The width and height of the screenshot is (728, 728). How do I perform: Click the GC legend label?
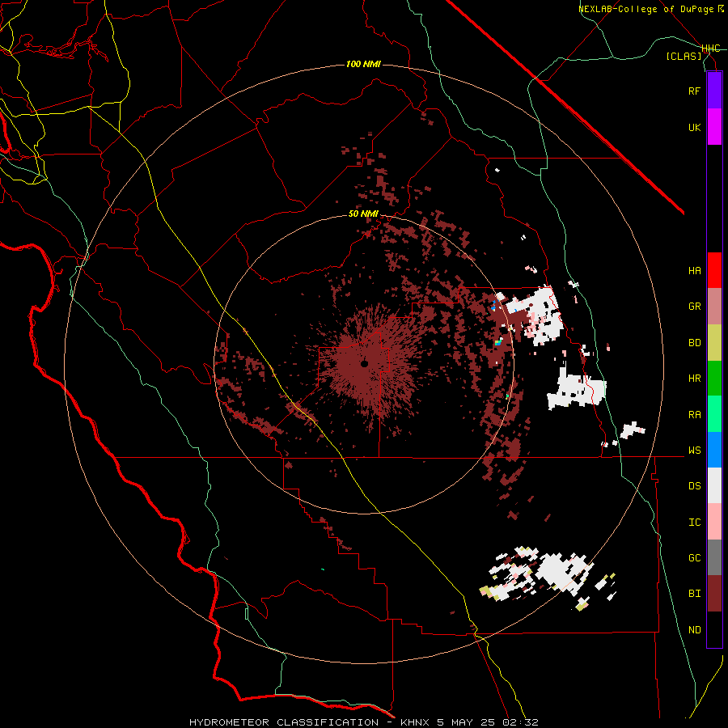pyautogui.click(x=694, y=558)
